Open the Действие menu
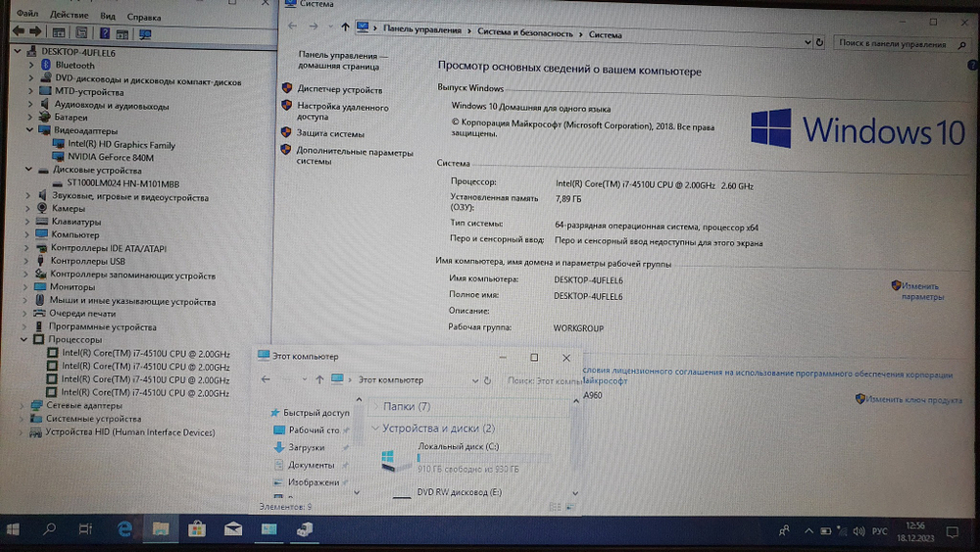980x552 pixels. click(x=69, y=15)
